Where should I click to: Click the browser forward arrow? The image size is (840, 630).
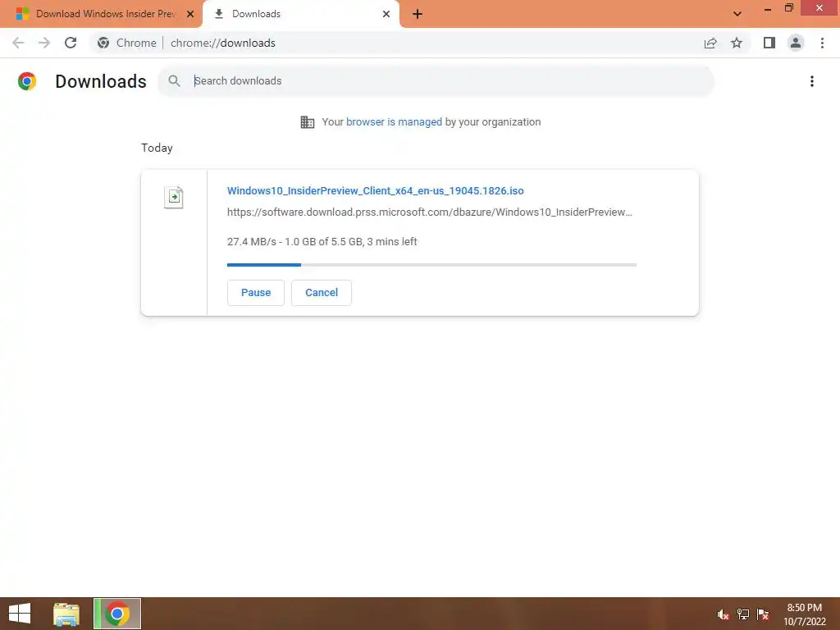[44, 43]
